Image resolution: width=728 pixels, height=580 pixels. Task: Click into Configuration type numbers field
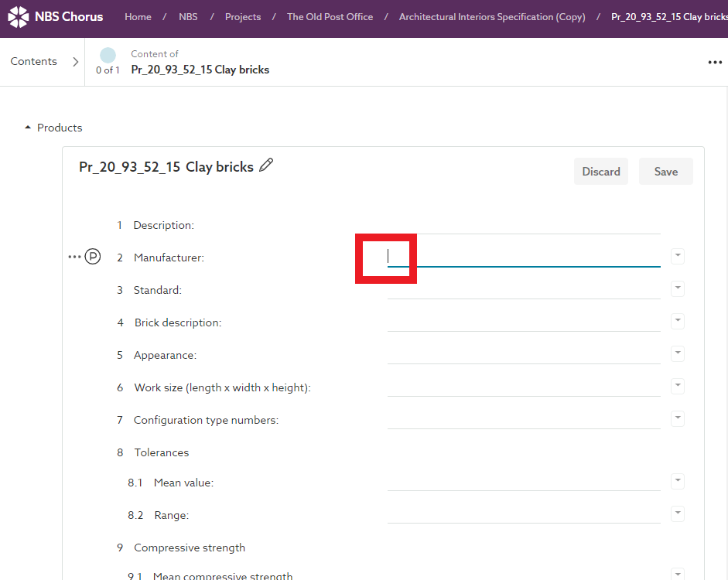click(524, 420)
